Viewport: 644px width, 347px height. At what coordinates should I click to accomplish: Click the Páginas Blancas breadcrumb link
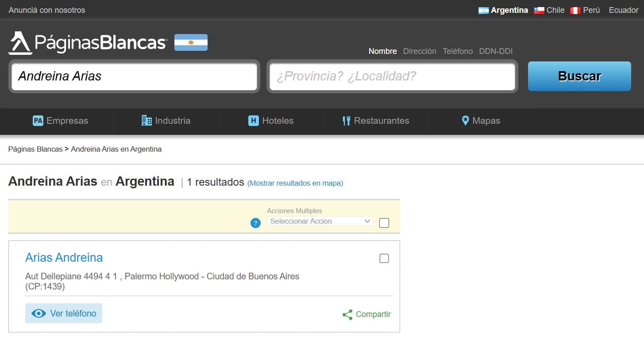tap(35, 149)
